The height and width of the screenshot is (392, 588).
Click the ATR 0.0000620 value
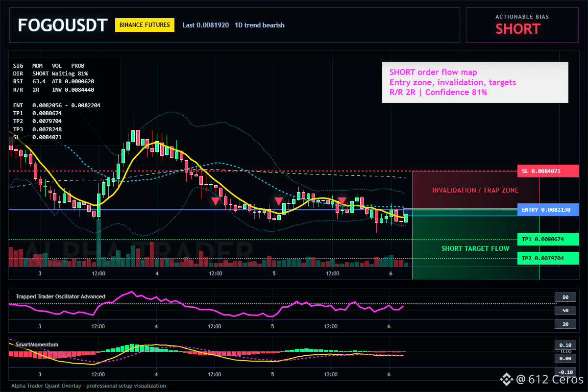pos(73,81)
